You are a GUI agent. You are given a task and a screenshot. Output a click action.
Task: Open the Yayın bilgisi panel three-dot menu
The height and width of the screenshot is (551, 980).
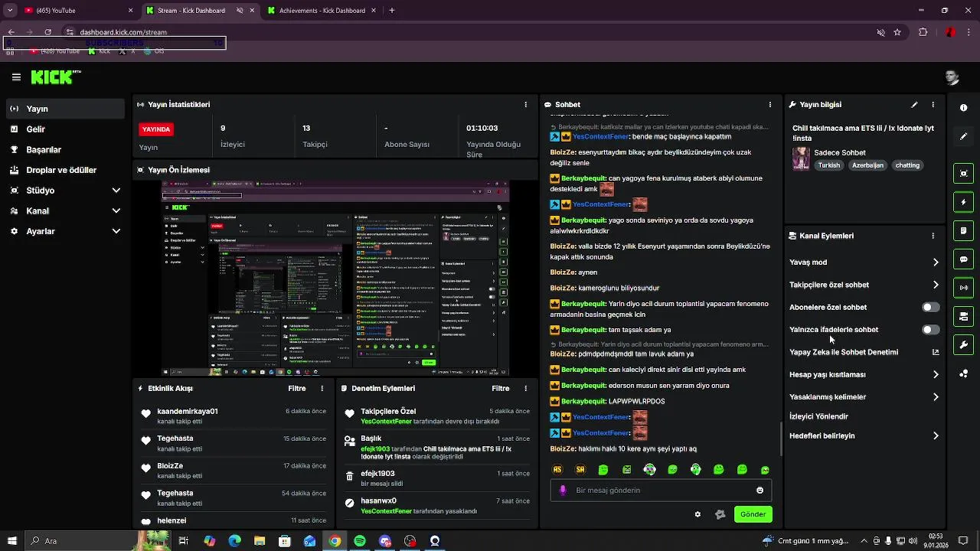tap(933, 105)
